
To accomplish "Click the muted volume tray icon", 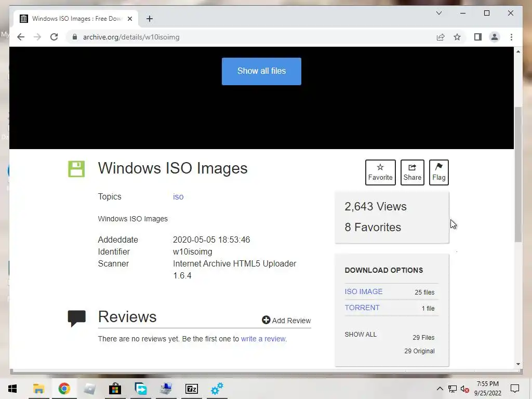I will [465, 389].
